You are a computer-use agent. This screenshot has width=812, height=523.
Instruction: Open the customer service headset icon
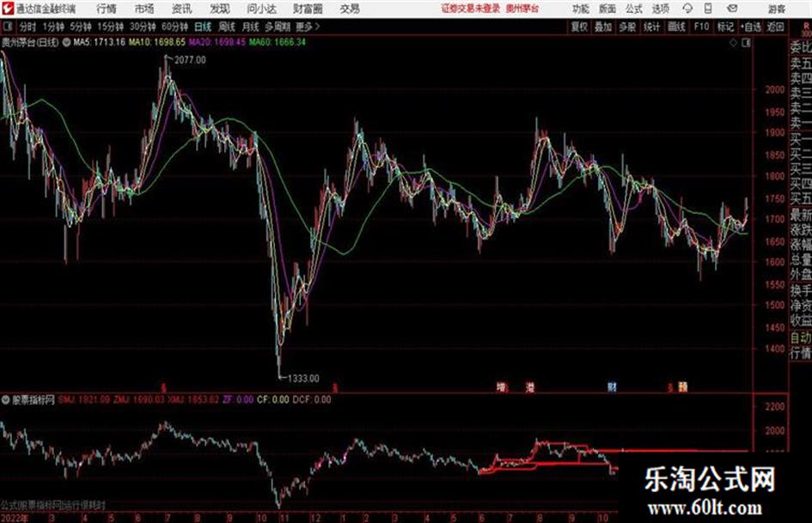pyautogui.click(x=687, y=9)
